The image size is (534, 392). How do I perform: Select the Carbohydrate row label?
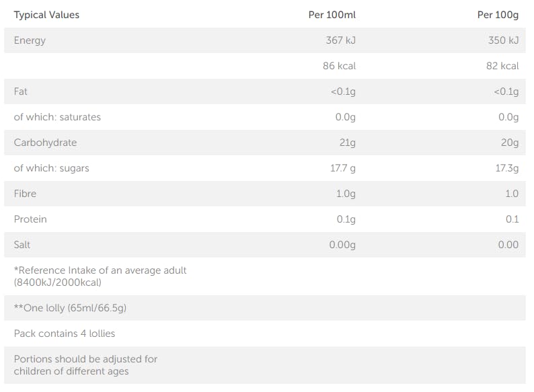pos(45,143)
